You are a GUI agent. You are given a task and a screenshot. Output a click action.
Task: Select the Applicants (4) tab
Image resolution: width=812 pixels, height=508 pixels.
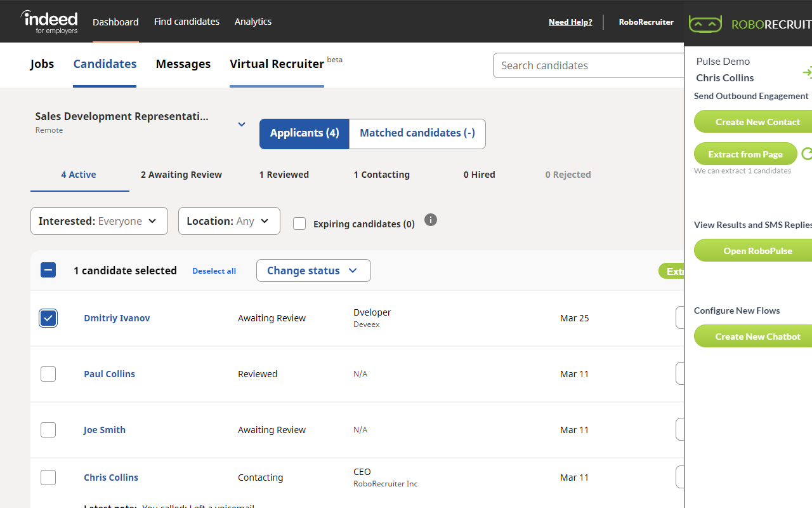(x=304, y=133)
